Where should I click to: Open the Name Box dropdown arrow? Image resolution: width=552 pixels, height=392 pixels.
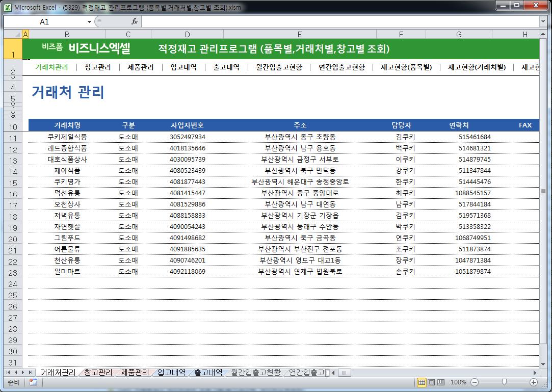click(x=90, y=22)
